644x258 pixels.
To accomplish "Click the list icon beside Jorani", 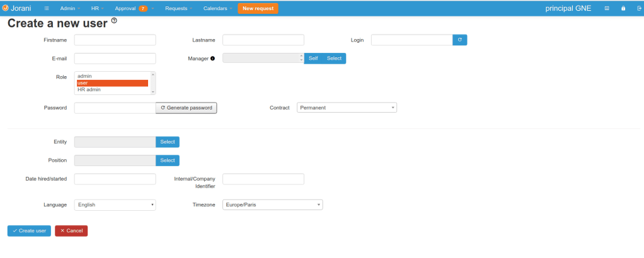I will [47, 9].
